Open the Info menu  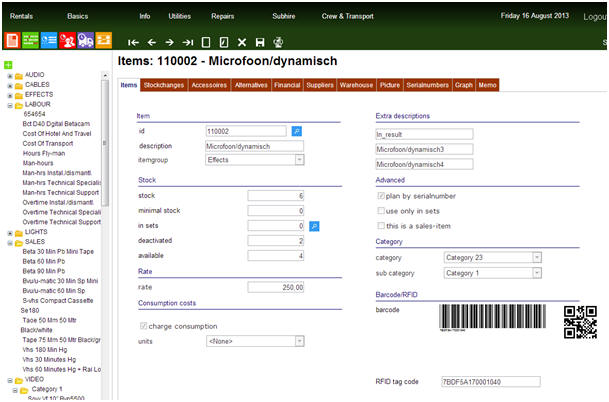145,16
